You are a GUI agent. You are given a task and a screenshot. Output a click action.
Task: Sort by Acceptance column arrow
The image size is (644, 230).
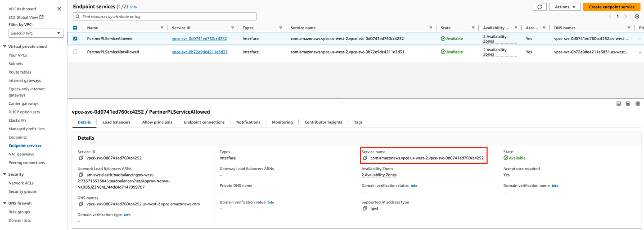[544, 28]
